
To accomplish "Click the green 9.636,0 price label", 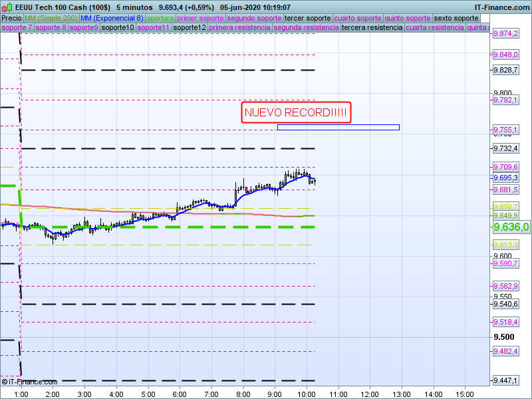I will coord(511,227).
